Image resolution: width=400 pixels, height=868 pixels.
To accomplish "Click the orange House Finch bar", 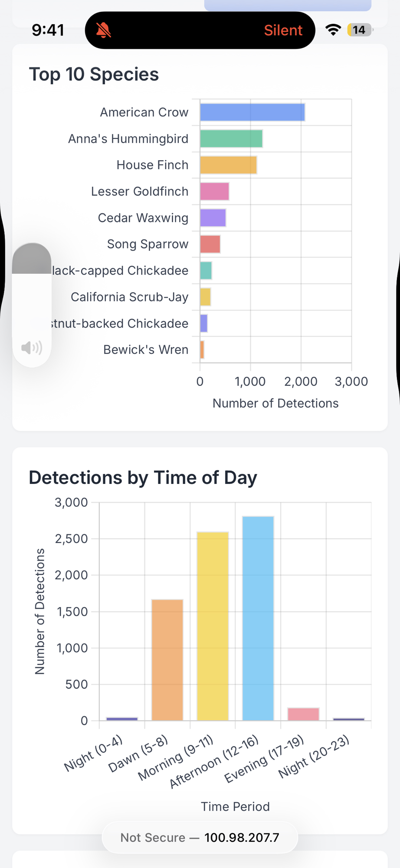I will (x=228, y=165).
